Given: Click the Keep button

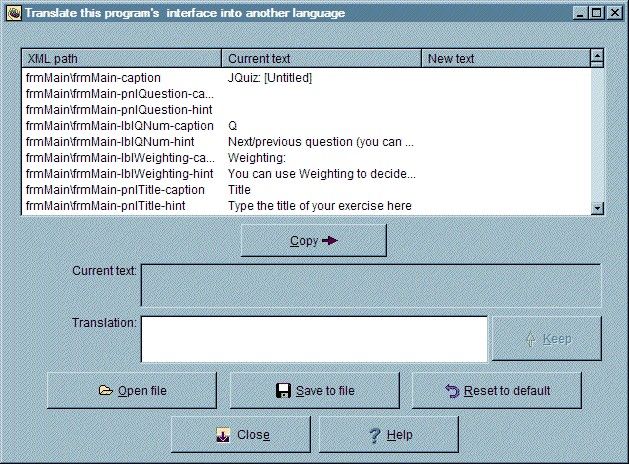Looking at the screenshot, I should coord(547,339).
